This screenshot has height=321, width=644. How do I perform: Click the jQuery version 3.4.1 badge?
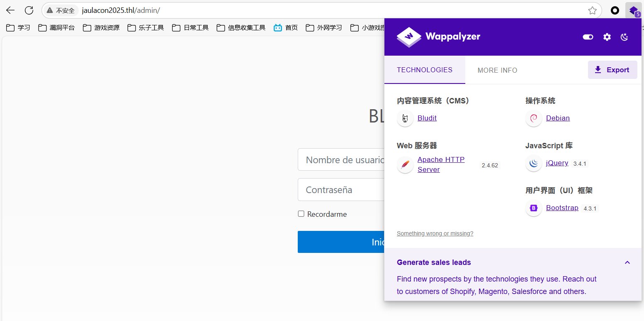click(580, 164)
